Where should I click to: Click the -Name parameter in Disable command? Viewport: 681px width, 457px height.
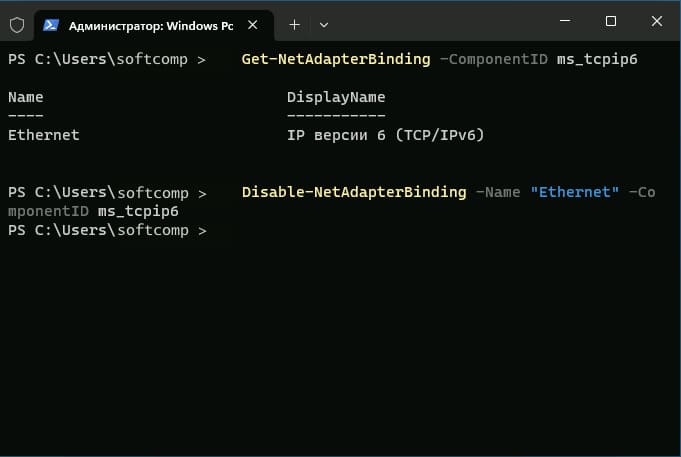pyautogui.click(x=498, y=192)
